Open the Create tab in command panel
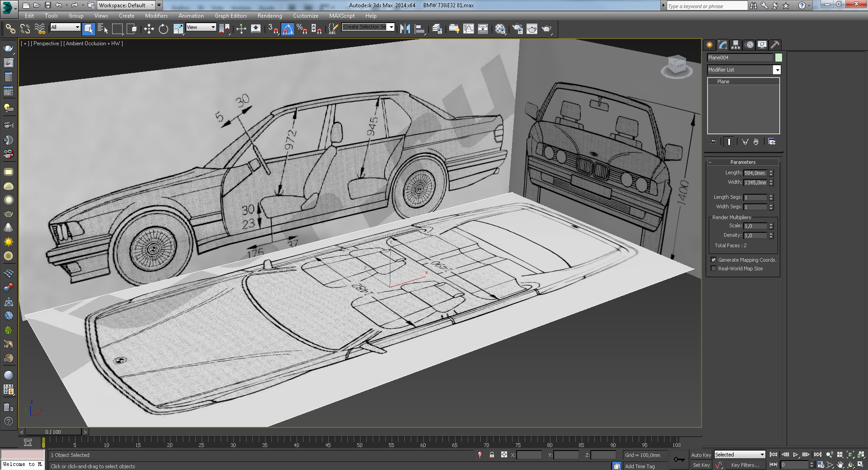This screenshot has height=470, width=868. click(x=709, y=44)
